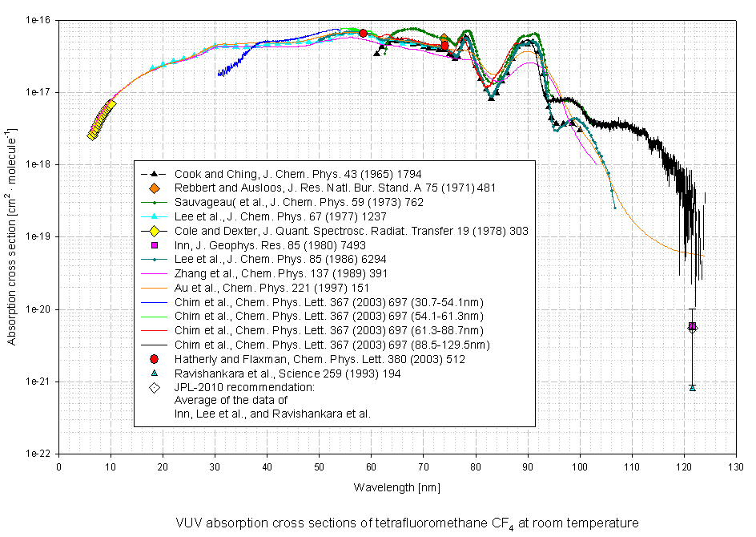Click the black triangle legend marker for Cook and Ching
Viewport: 756px width, 537px height.
click(154, 173)
